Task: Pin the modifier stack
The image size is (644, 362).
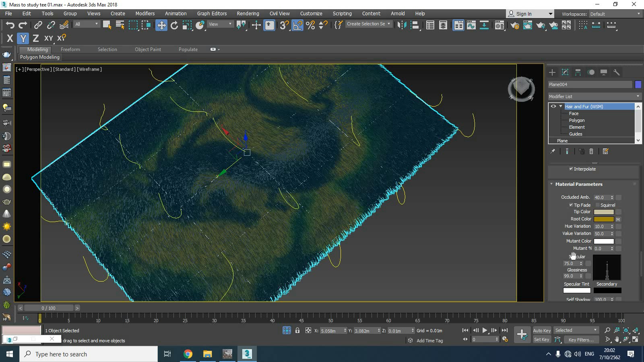Action: pos(553,151)
